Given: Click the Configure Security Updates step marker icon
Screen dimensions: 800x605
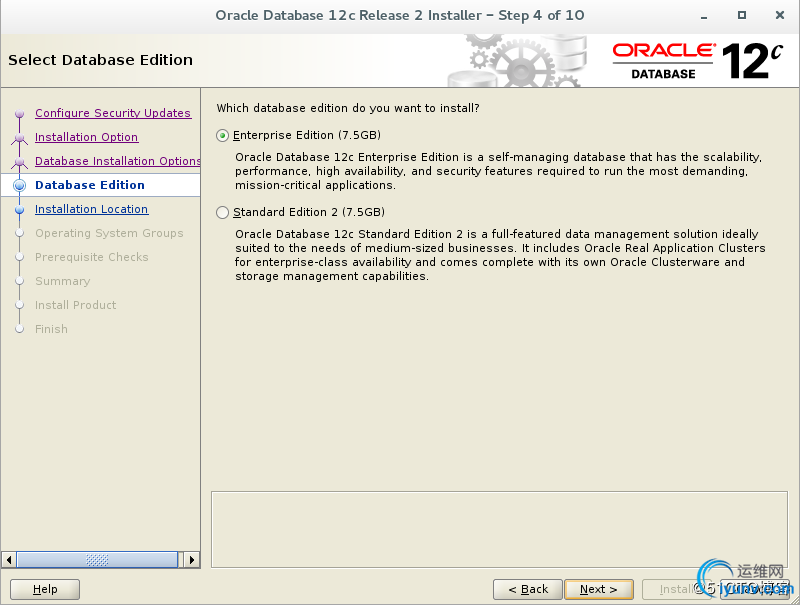Looking at the screenshot, I should click(x=19, y=113).
